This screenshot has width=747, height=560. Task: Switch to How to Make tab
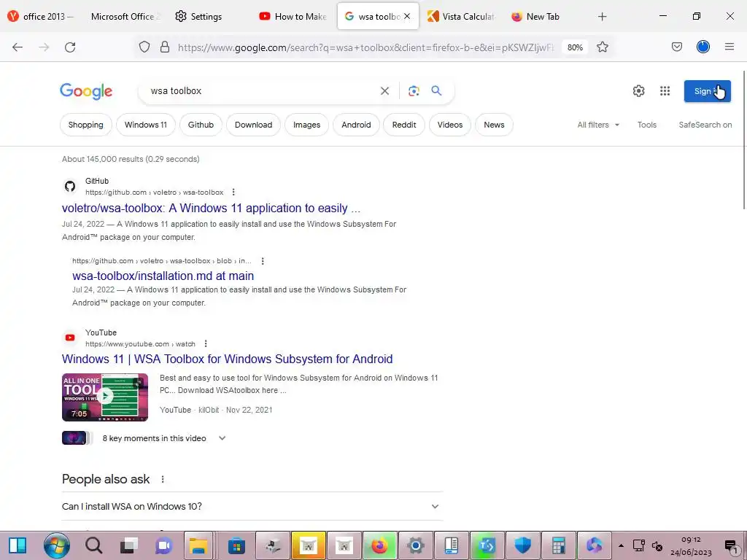pos(293,17)
